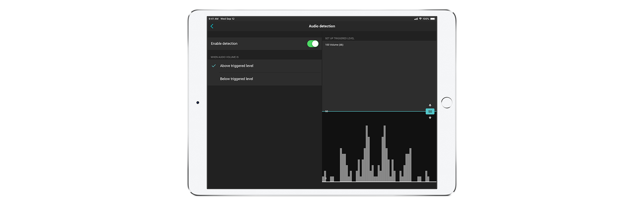Select Above triggered level option
Screen dimensions: 644x201
[236, 66]
